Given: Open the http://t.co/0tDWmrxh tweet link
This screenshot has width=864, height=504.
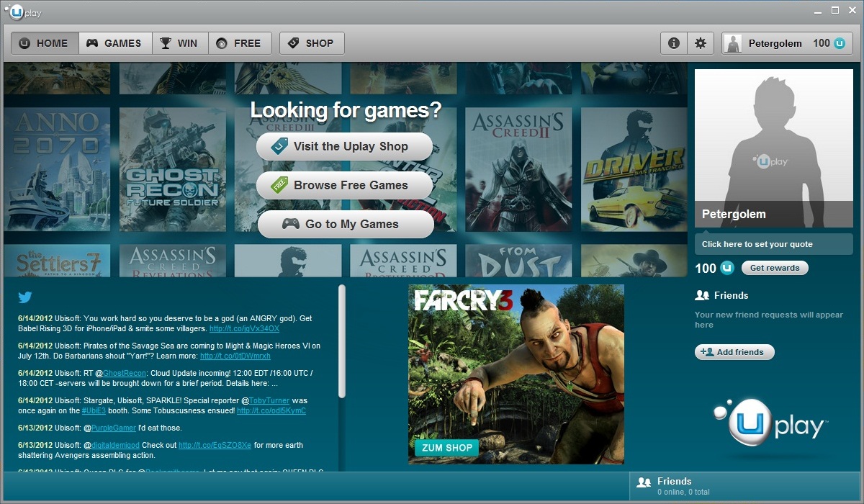Looking at the screenshot, I should coord(235,356).
